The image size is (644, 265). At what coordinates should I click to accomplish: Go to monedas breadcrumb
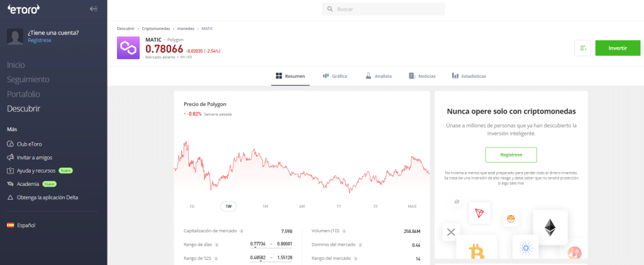click(186, 29)
